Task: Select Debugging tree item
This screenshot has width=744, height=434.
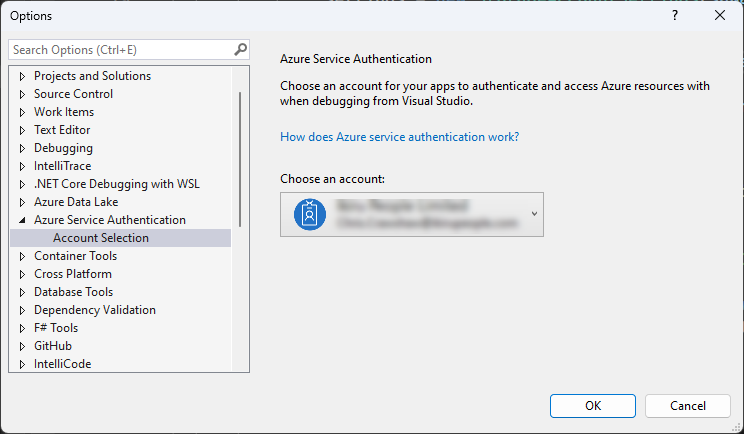Action: click(x=64, y=148)
